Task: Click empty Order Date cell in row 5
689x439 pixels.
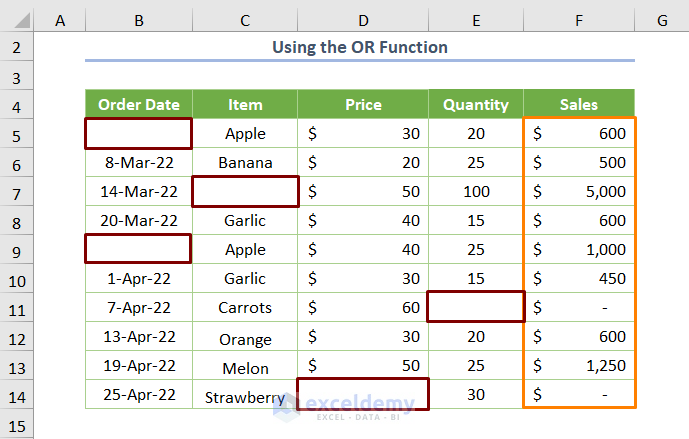Action: pyautogui.click(x=138, y=133)
